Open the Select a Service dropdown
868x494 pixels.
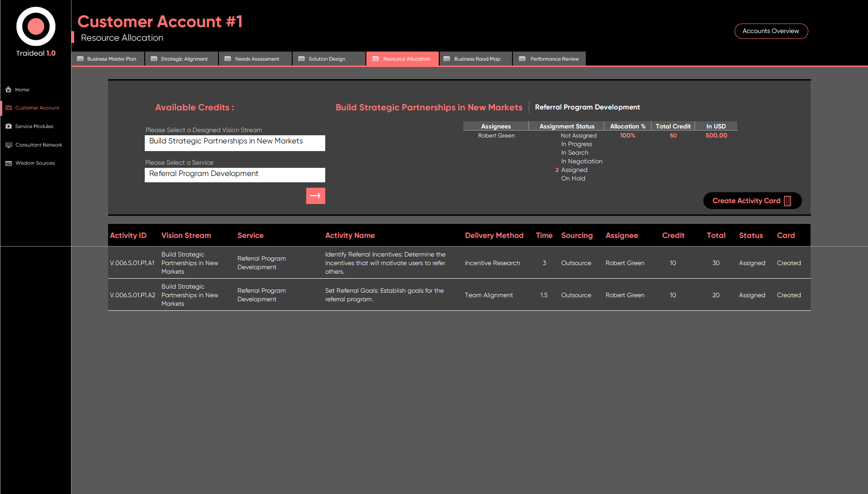click(235, 175)
